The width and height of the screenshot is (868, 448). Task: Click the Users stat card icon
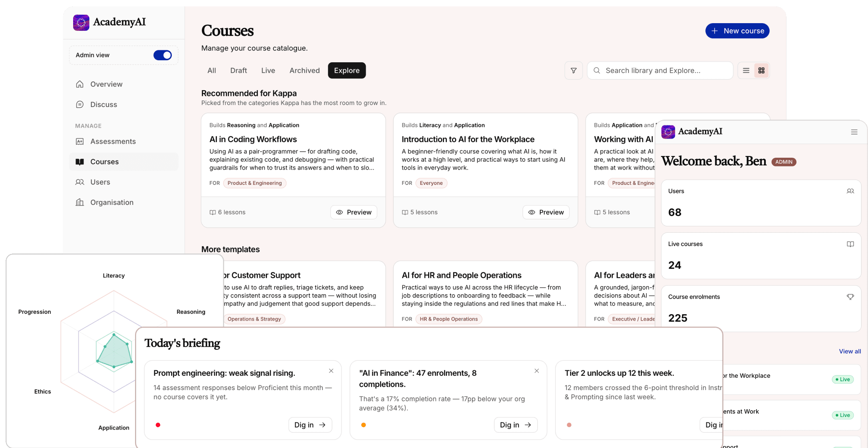pyautogui.click(x=850, y=191)
